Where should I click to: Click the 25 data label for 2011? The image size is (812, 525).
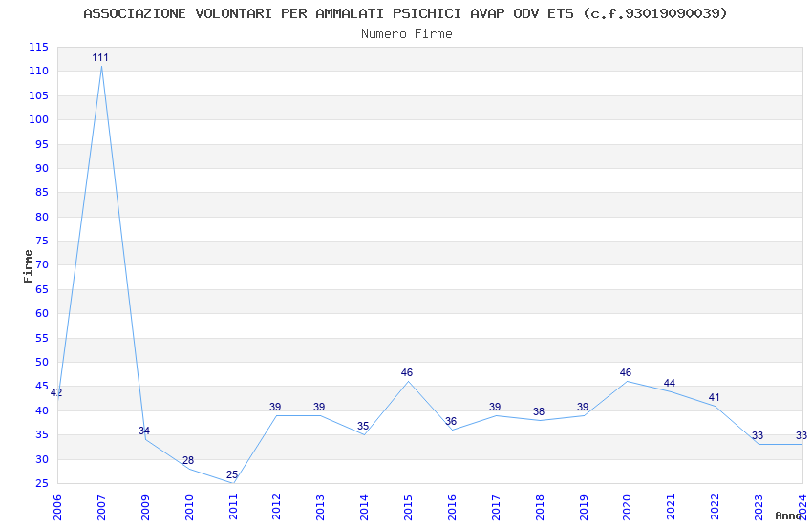[232, 474]
